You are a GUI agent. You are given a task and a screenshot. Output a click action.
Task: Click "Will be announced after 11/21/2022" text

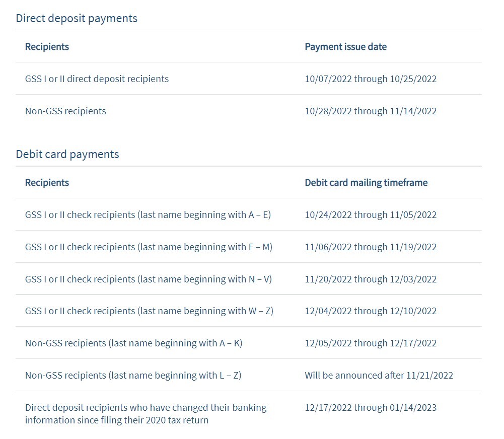[x=379, y=376]
